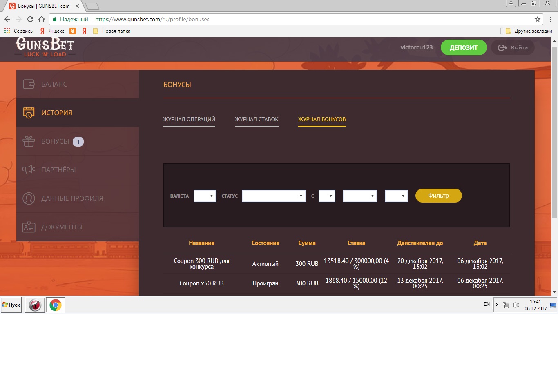Bookmark this page with the star
The image size is (558, 392).
(x=538, y=19)
